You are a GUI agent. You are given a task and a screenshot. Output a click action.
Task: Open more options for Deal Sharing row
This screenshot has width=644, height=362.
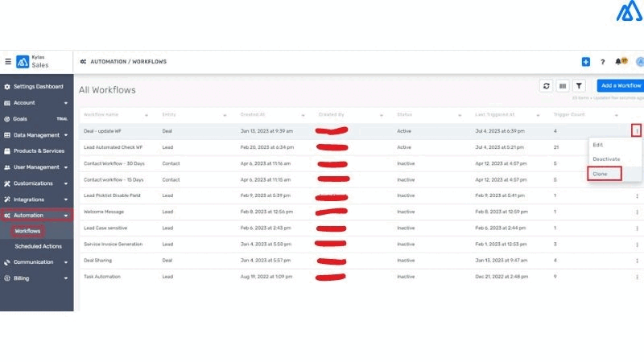637,261
